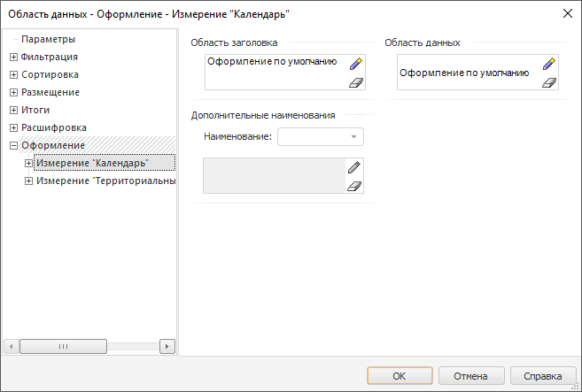Edit additional names formatting with pencil icon
Screen dimensions: 582x392
click(x=354, y=167)
